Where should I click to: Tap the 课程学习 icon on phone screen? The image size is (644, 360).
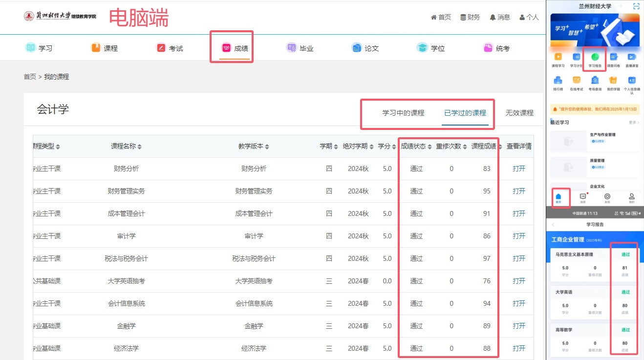click(558, 58)
